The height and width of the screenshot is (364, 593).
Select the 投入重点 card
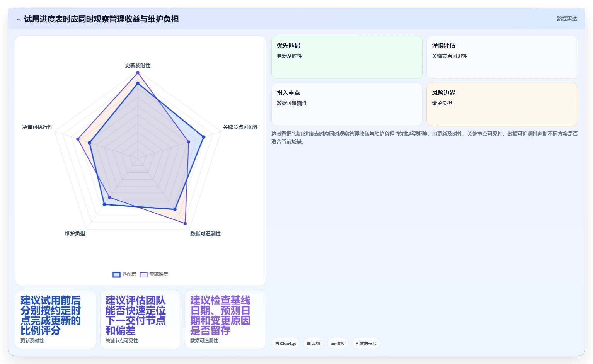click(x=347, y=104)
